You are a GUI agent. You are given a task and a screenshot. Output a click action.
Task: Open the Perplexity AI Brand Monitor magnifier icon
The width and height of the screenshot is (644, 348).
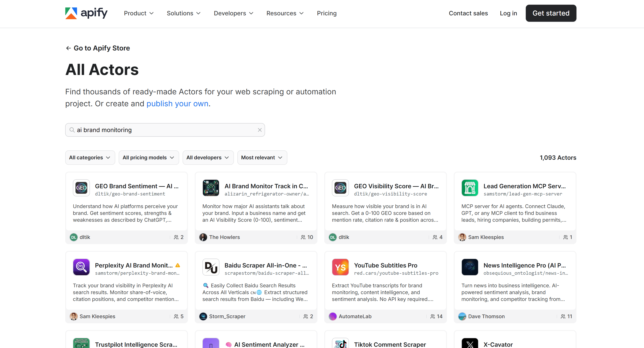[81, 267]
